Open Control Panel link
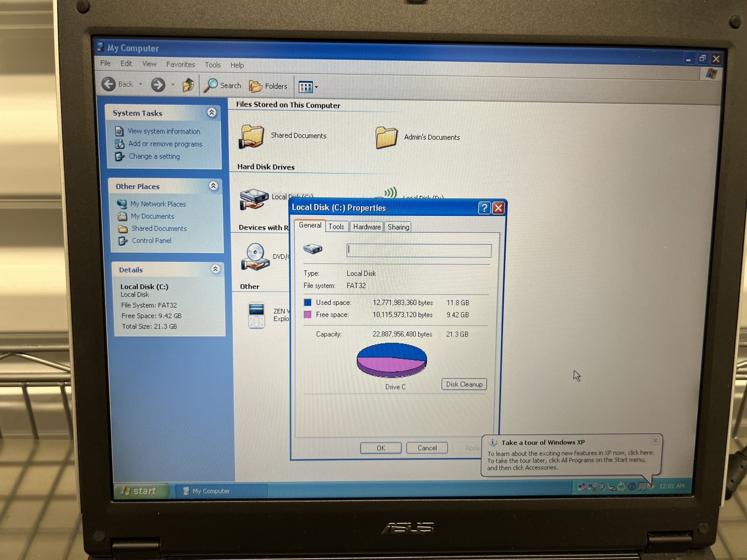This screenshot has width=747, height=560. 151,240
